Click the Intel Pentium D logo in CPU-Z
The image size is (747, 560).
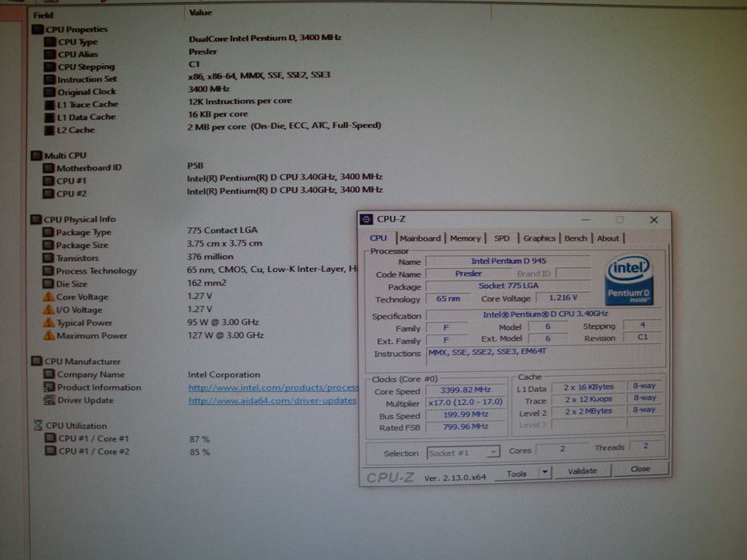pyautogui.click(x=629, y=281)
